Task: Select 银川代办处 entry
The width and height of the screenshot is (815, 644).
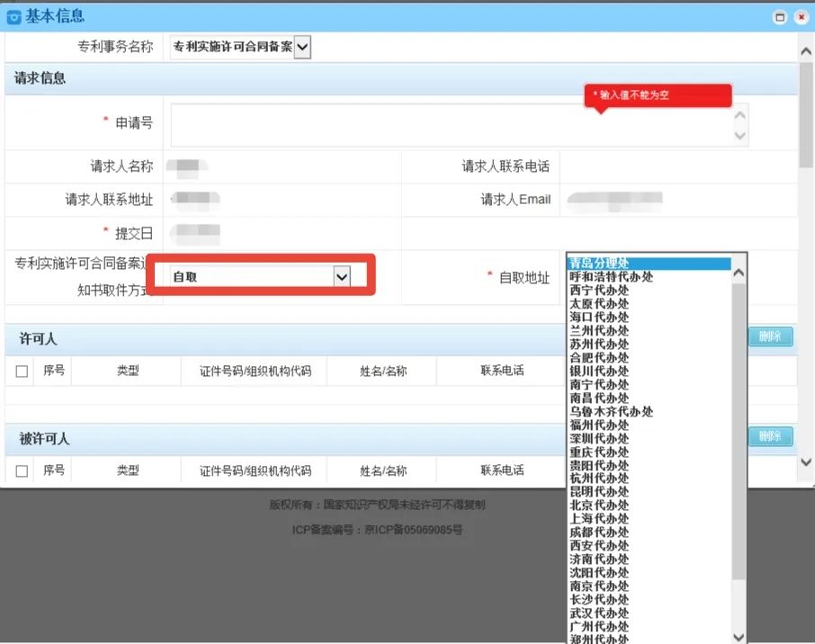Action: 649,371
